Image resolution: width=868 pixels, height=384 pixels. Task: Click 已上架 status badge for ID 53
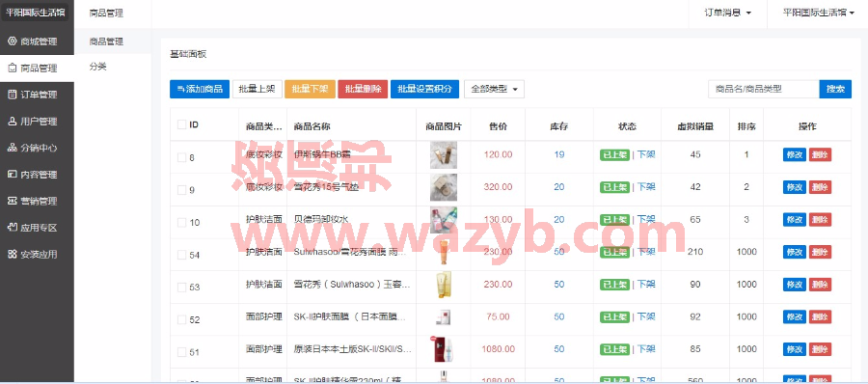pos(615,285)
